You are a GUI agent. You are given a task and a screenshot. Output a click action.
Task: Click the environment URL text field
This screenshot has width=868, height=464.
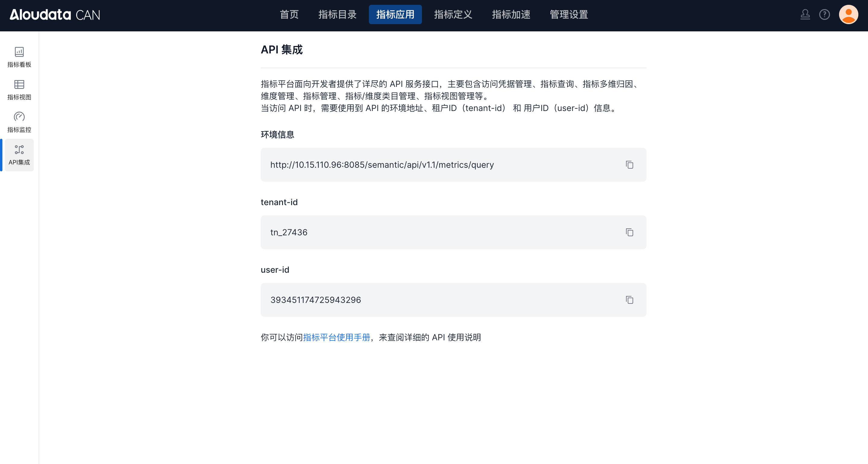[x=382, y=164]
